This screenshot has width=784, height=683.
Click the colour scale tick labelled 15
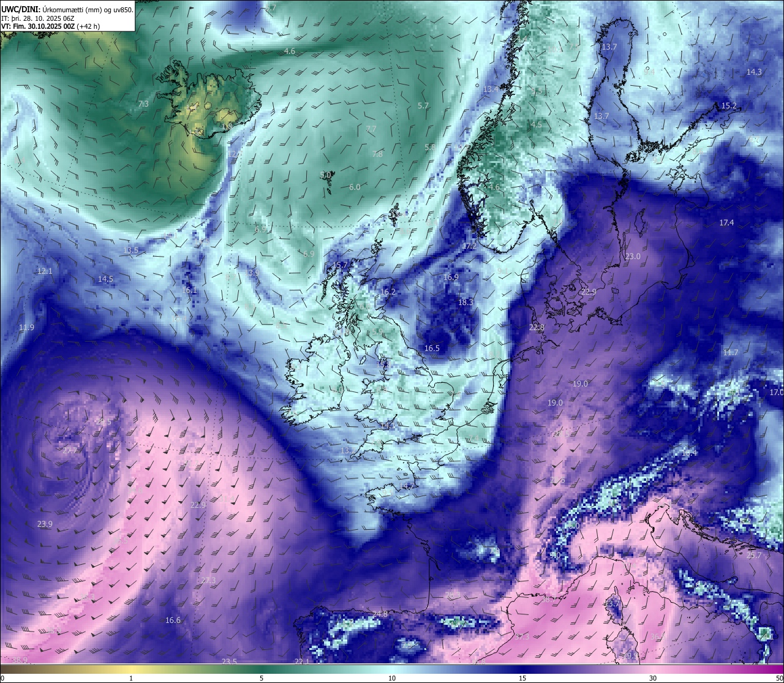(x=522, y=678)
